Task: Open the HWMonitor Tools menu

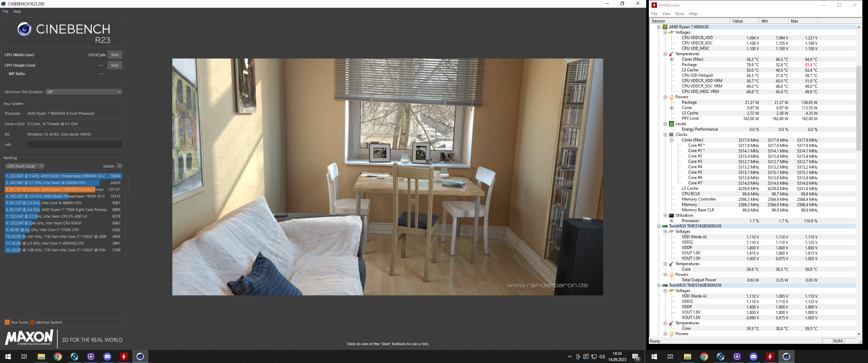Action: coord(680,14)
